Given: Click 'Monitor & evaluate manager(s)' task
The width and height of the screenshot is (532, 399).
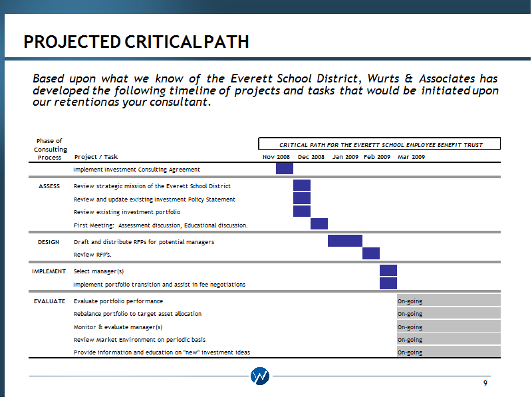Looking at the screenshot, I should 118,327.
